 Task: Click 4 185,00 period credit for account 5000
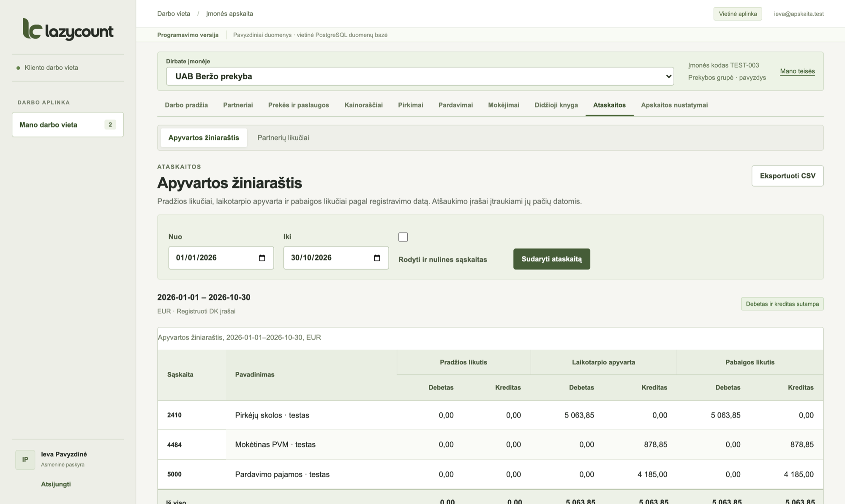pyautogui.click(x=652, y=474)
